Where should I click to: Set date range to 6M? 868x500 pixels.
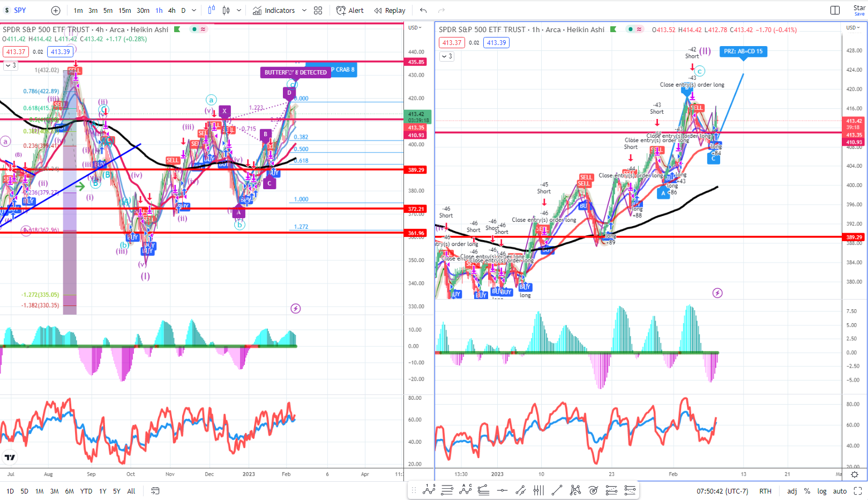pos(70,491)
